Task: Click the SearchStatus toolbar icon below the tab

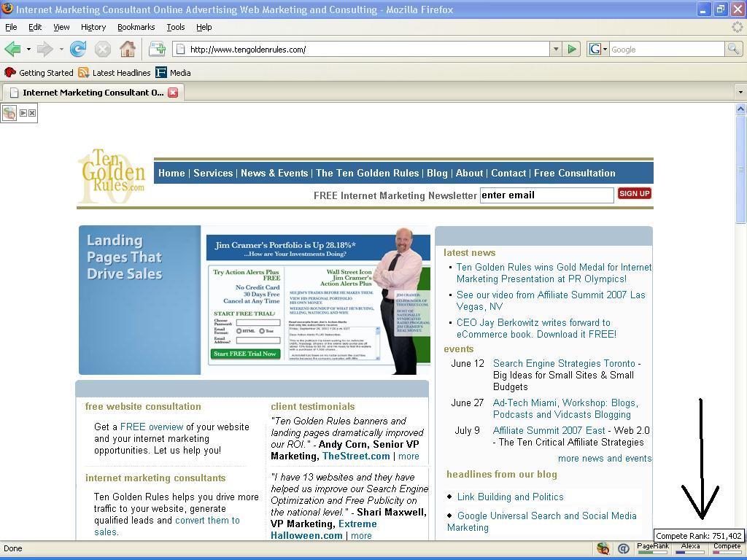Action: 9,113
